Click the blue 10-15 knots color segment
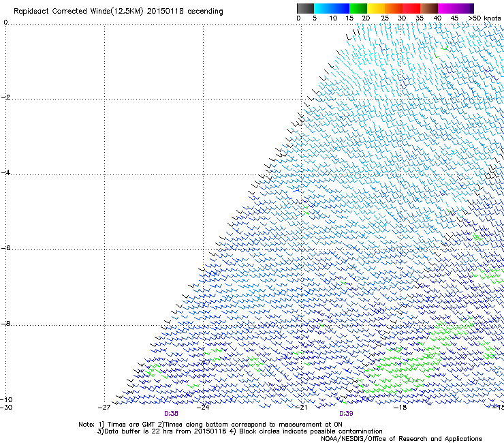504x443 pixels. [341, 8]
